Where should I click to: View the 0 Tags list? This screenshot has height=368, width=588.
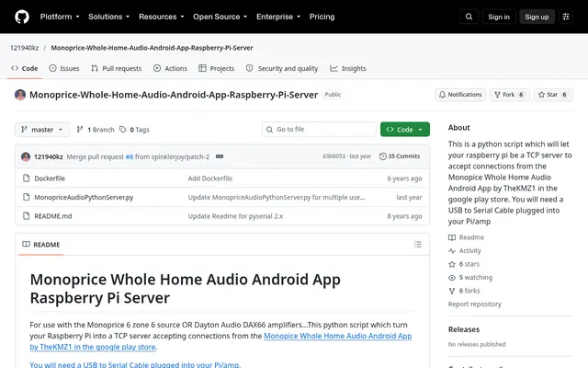click(134, 130)
